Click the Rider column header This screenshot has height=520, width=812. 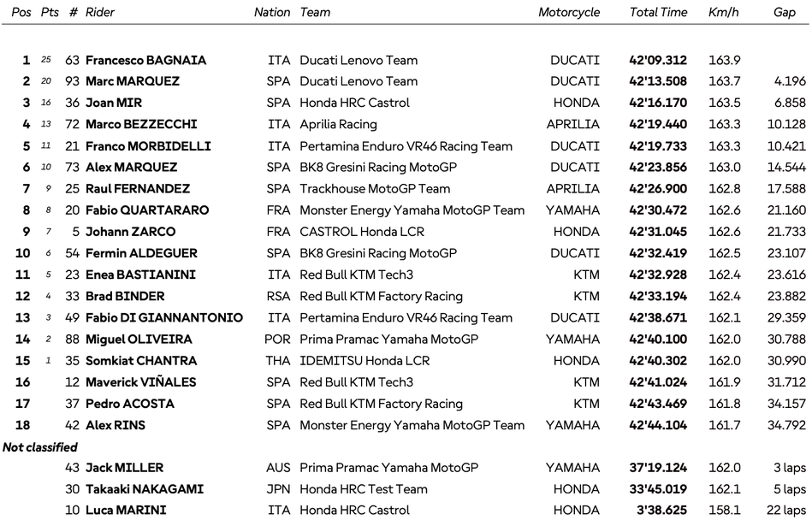100,13
